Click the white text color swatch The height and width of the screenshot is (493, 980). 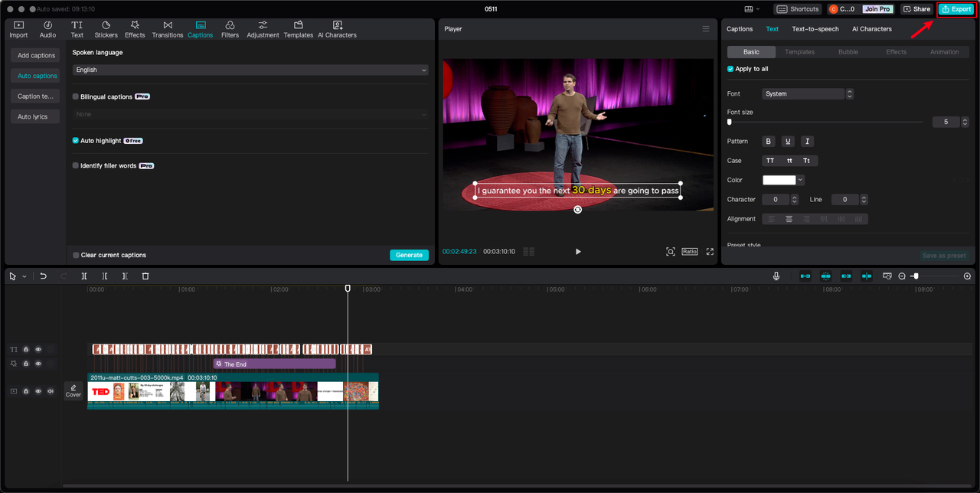click(779, 180)
